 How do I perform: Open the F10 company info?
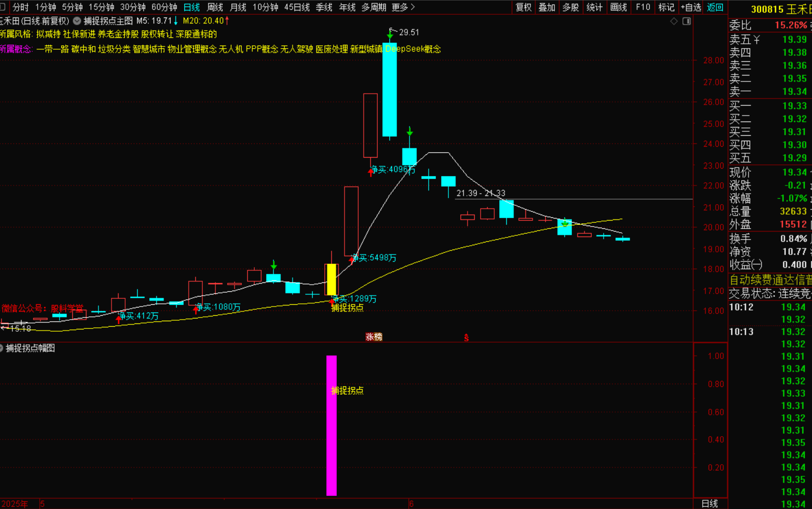[x=643, y=7]
